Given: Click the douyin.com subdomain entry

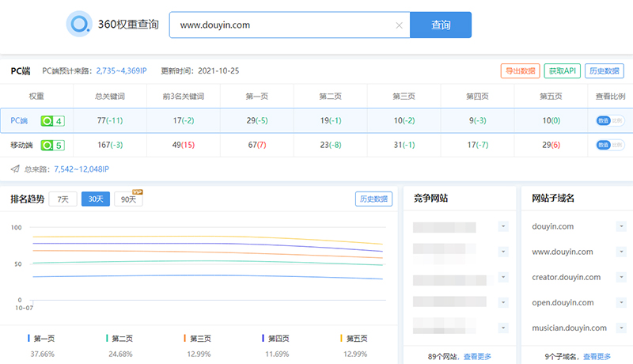Looking at the screenshot, I should [x=552, y=226].
